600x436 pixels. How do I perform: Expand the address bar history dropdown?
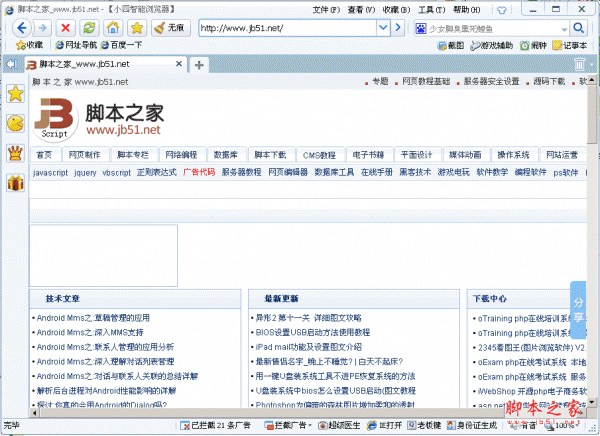point(383,28)
